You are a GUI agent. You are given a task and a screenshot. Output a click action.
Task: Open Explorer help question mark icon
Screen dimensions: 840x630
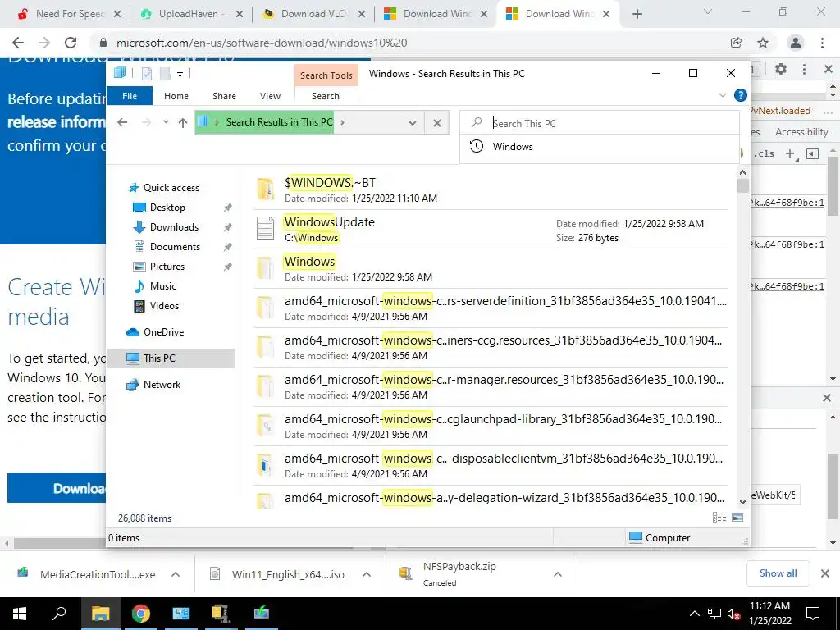coord(741,95)
